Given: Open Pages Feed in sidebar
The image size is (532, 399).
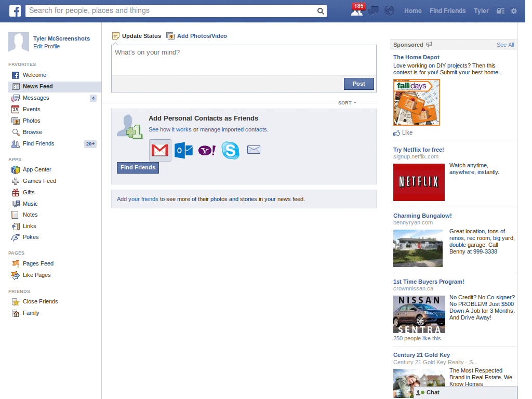Looking at the screenshot, I should coord(38,263).
